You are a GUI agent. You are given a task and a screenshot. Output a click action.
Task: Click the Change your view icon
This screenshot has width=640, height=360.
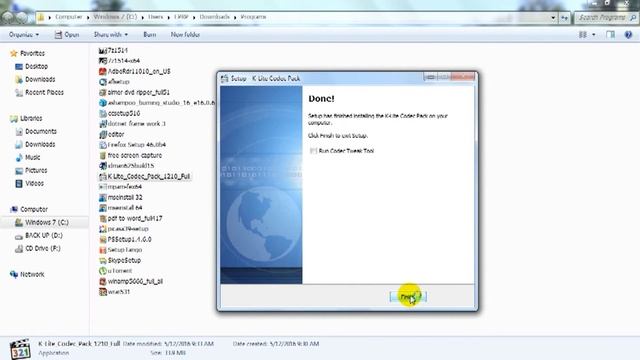pos(583,35)
